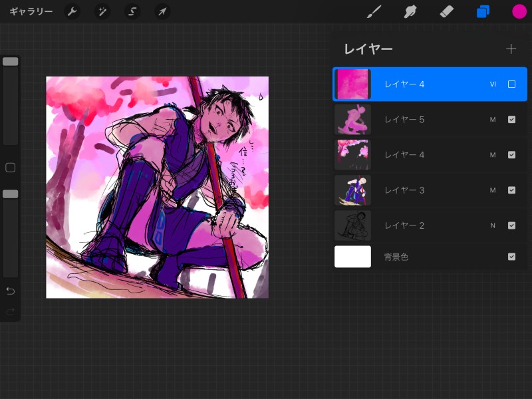The height and width of the screenshot is (399, 532).
Task: Show the selected レイヤー 4 with Vl mode
Action: coord(511,84)
